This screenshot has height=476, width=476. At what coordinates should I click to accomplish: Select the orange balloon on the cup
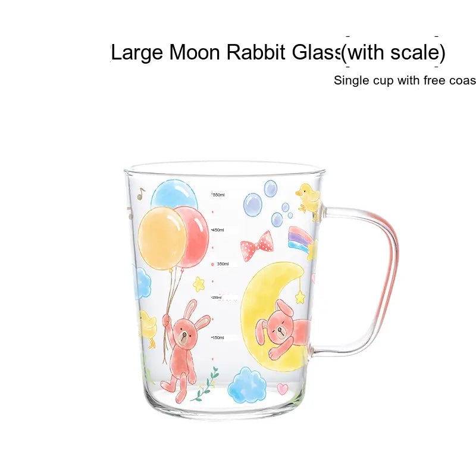click(x=161, y=239)
